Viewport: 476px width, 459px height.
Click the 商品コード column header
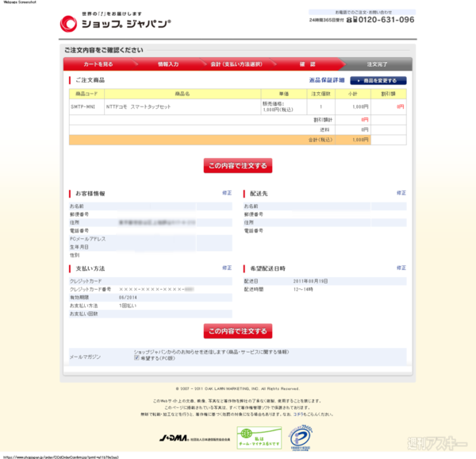click(86, 94)
